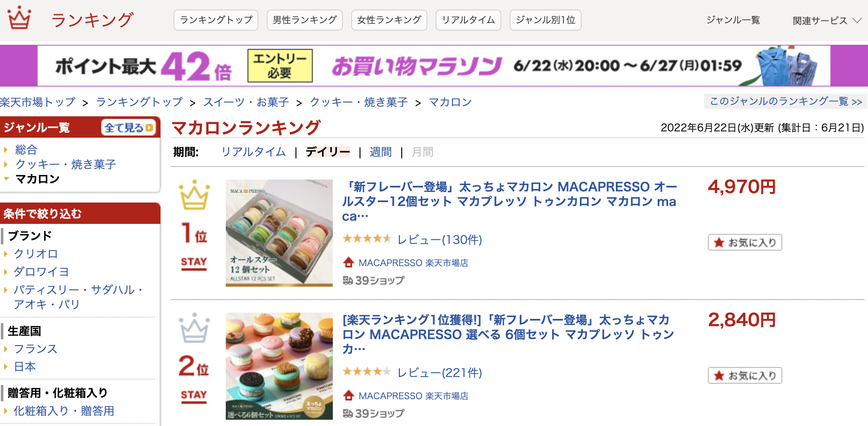Open このジャンルのランキング一覧 link

coord(786,101)
